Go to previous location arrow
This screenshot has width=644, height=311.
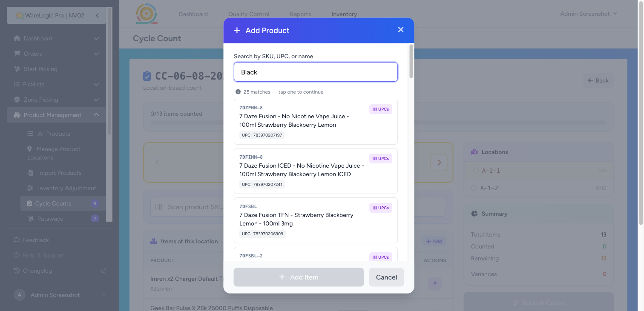pyautogui.click(x=158, y=163)
